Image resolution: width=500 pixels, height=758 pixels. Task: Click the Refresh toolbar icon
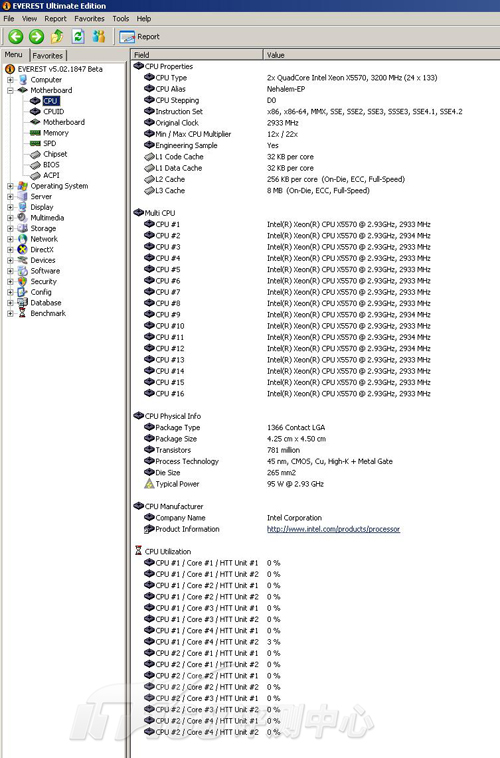coord(78,36)
